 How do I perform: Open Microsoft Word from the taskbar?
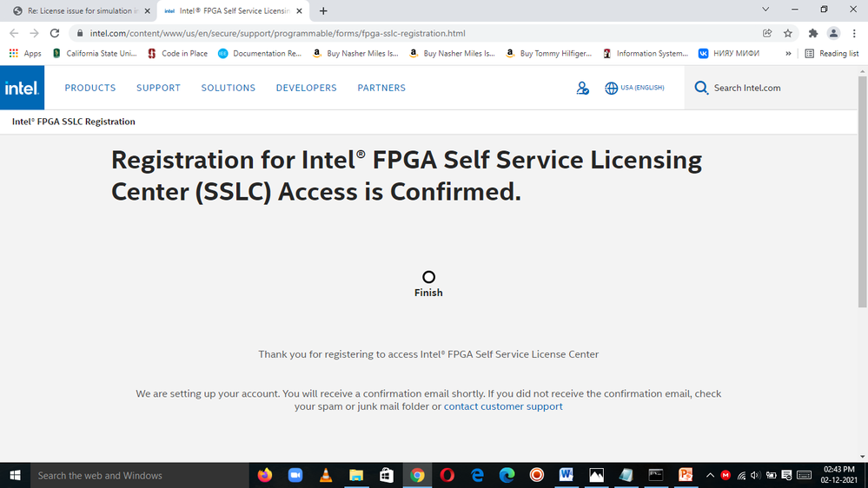click(x=566, y=475)
